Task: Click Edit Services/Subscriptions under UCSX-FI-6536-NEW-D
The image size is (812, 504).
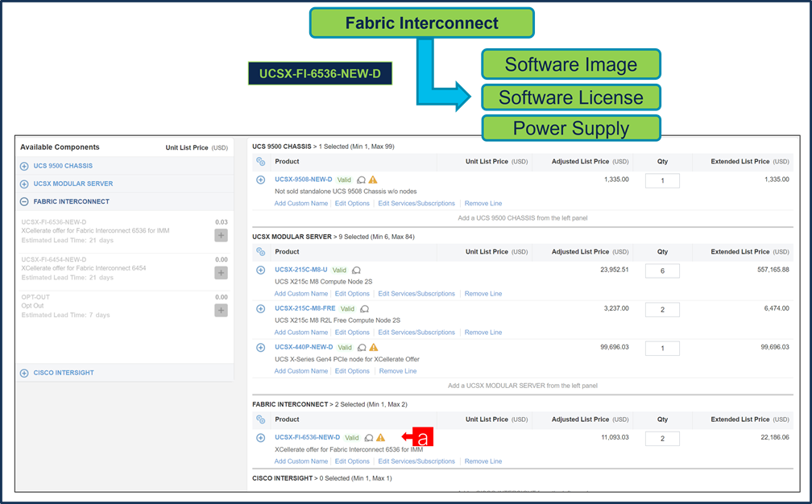Action: [416, 461]
